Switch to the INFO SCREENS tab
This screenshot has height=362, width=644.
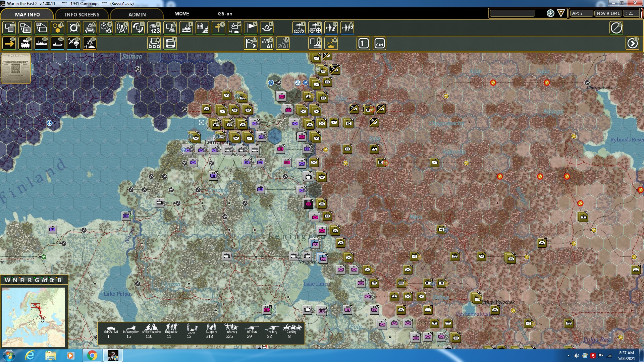[x=82, y=14]
